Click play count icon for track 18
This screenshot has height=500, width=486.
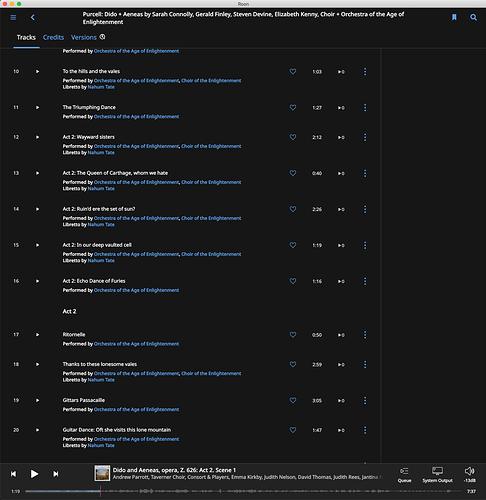[341, 365]
